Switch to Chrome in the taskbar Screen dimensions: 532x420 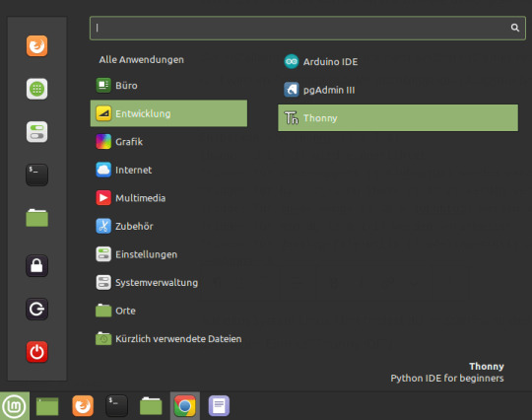coord(185,406)
